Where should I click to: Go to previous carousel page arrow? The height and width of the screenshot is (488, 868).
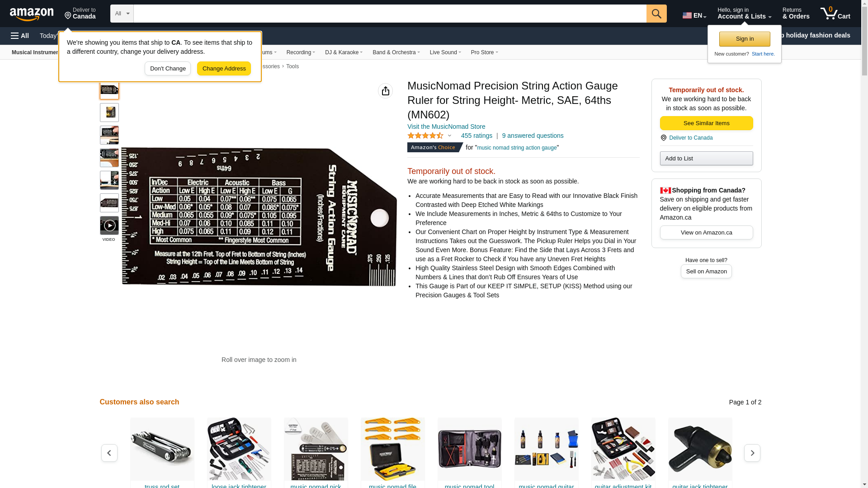[x=109, y=453]
